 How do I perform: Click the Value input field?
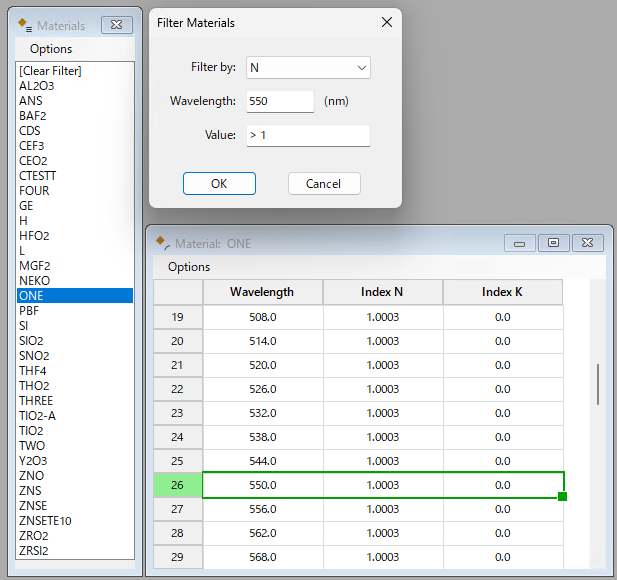(x=308, y=135)
